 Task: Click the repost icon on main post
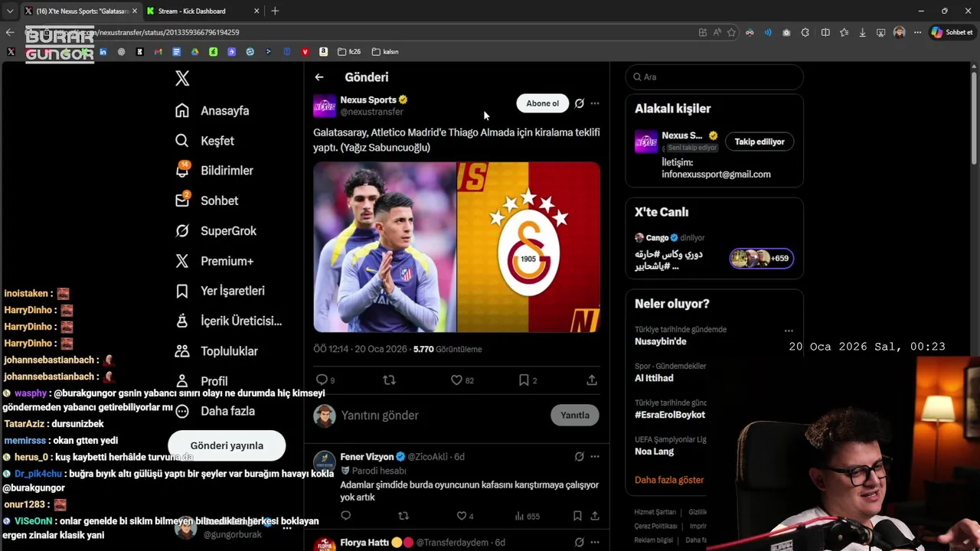click(x=389, y=380)
